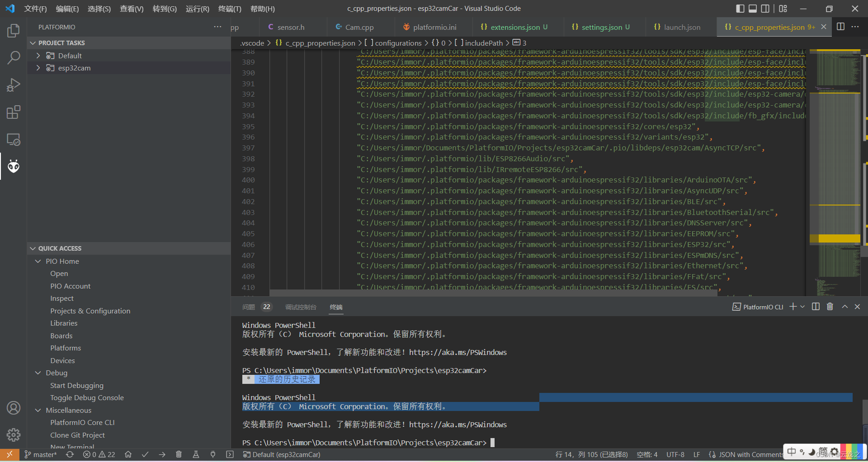This screenshot has height=462, width=868.
Task: Switch to platformio.ini tab
Action: (434, 27)
